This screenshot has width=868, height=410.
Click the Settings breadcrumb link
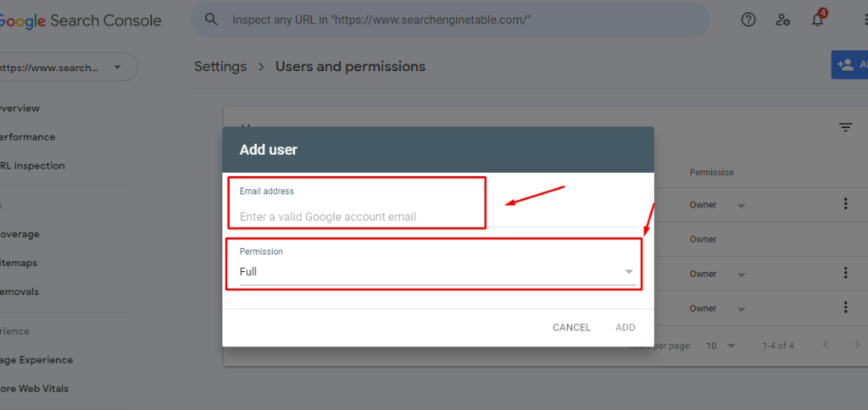point(220,66)
